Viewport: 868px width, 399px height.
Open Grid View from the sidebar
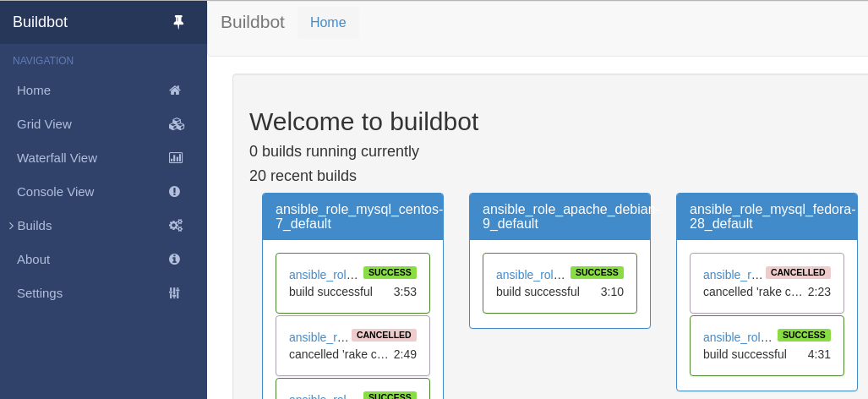pos(44,124)
